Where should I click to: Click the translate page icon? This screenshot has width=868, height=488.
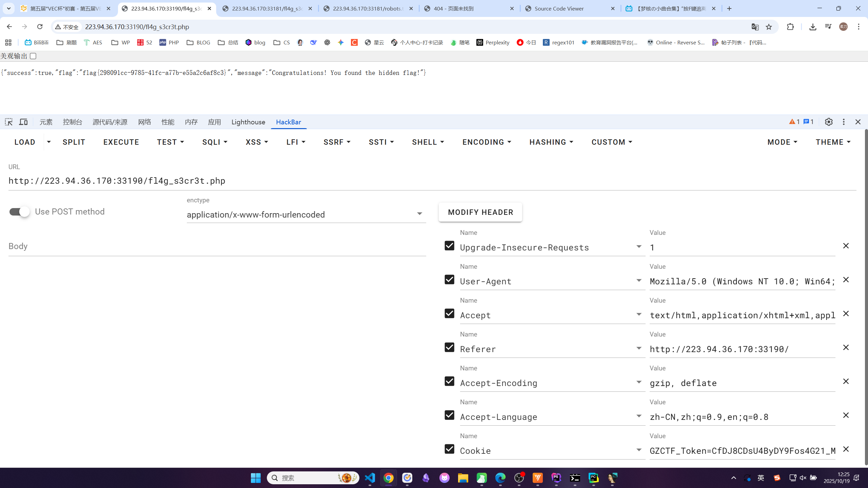point(755,27)
